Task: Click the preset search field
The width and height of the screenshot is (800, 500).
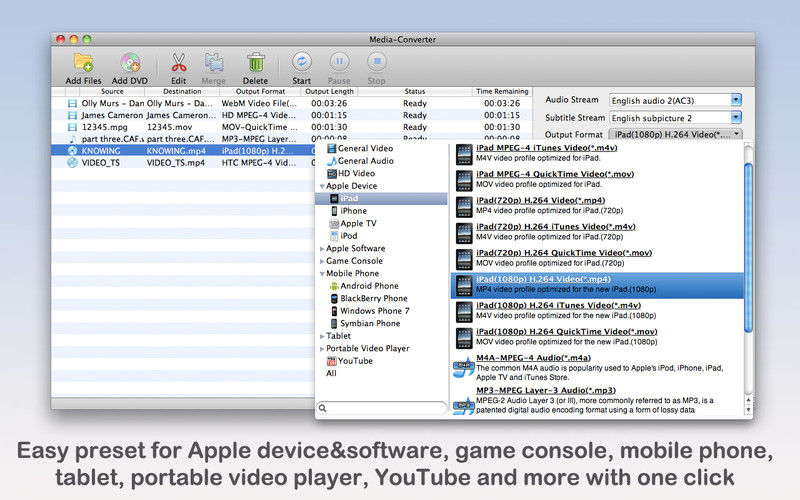Action: pyautogui.click(x=382, y=408)
